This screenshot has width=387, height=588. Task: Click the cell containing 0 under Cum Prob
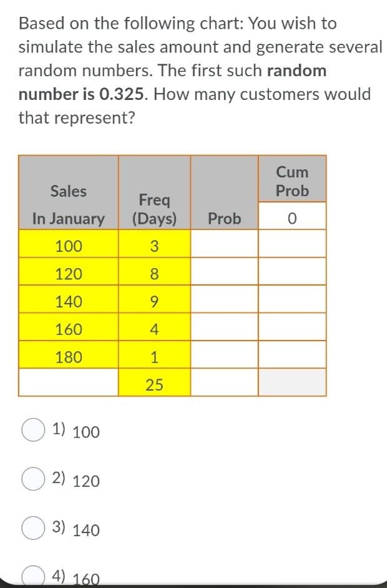[x=291, y=218]
